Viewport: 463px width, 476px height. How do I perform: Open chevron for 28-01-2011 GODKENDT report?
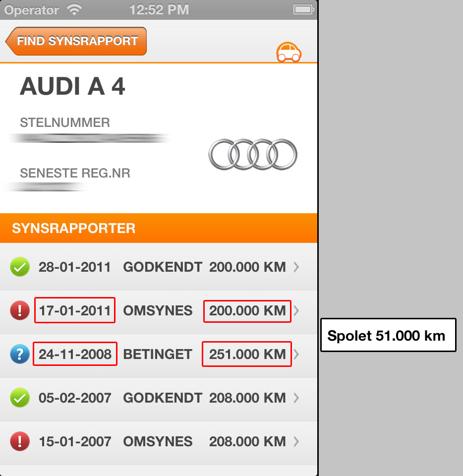pyautogui.click(x=296, y=267)
